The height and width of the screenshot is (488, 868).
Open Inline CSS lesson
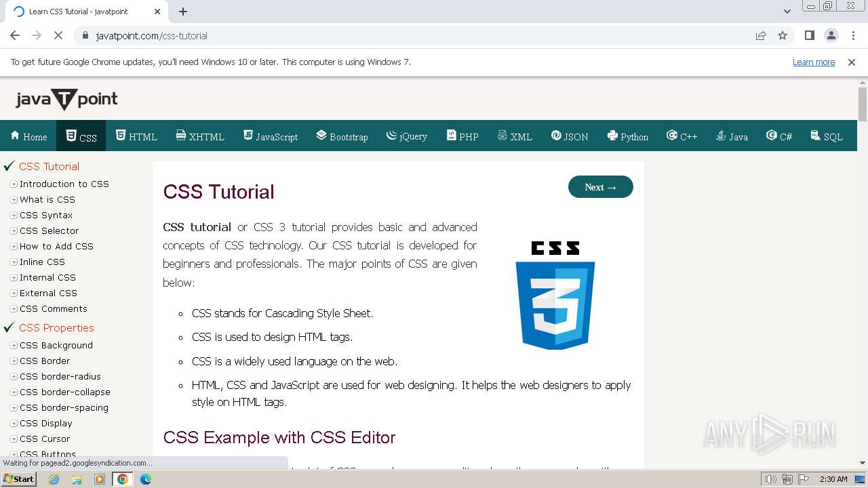[x=42, y=262]
